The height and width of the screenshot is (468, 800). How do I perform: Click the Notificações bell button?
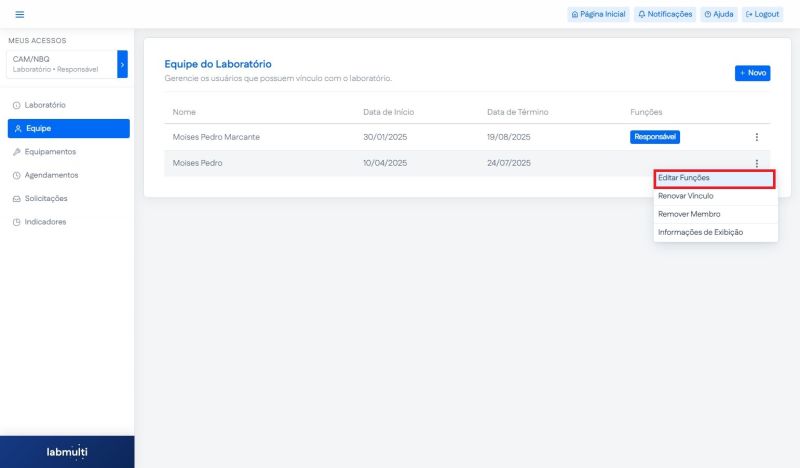click(x=664, y=14)
